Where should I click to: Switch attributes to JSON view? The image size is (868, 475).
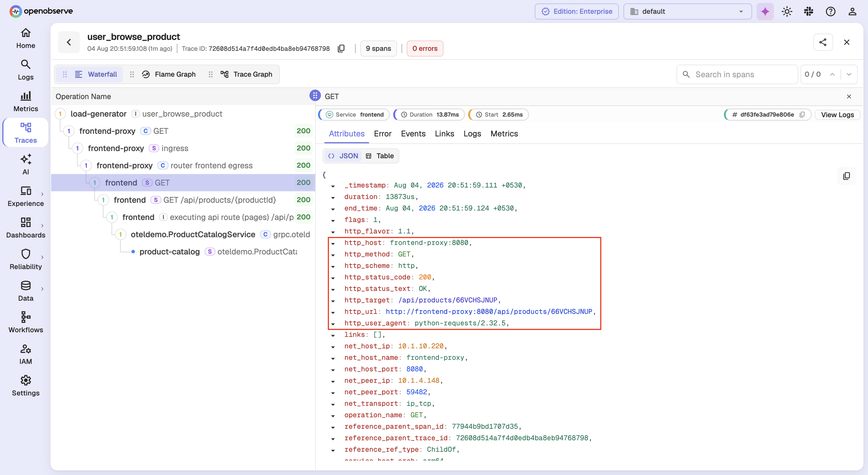(x=343, y=156)
